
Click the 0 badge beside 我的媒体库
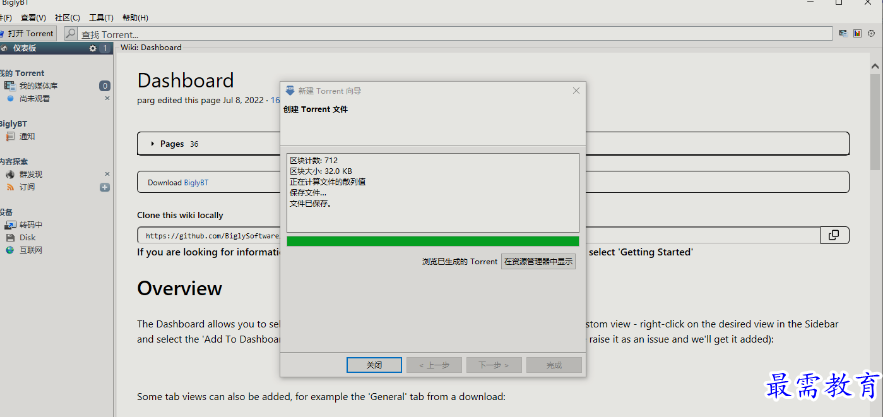click(x=105, y=86)
